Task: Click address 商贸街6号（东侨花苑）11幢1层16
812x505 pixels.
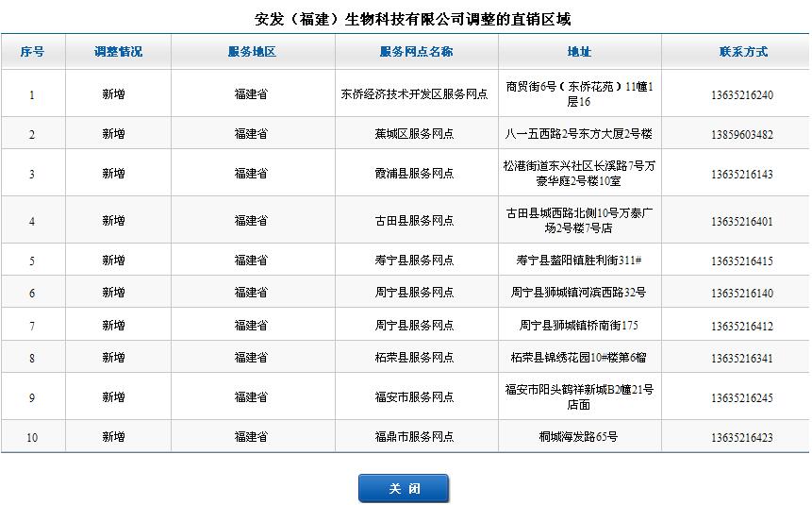Action: (579, 93)
